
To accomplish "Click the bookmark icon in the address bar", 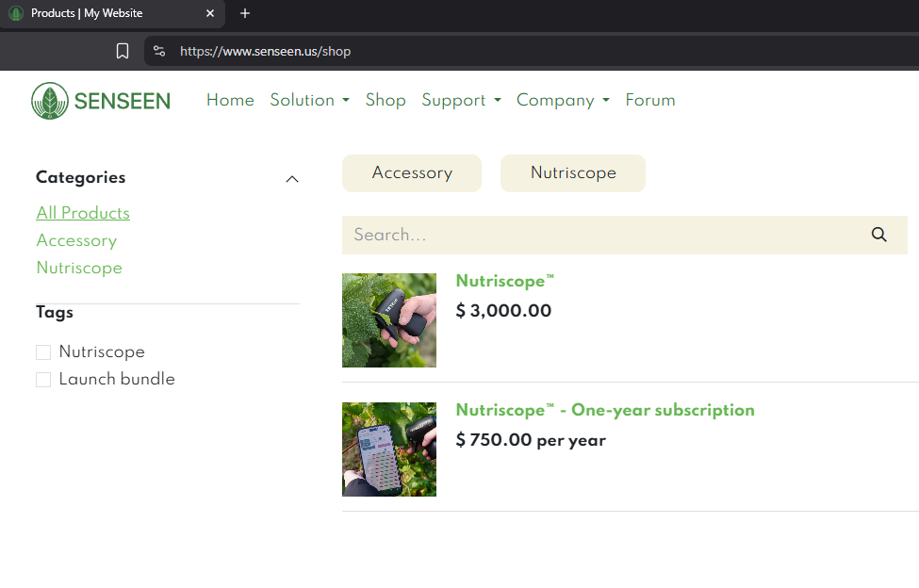I will pyautogui.click(x=123, y=51).
